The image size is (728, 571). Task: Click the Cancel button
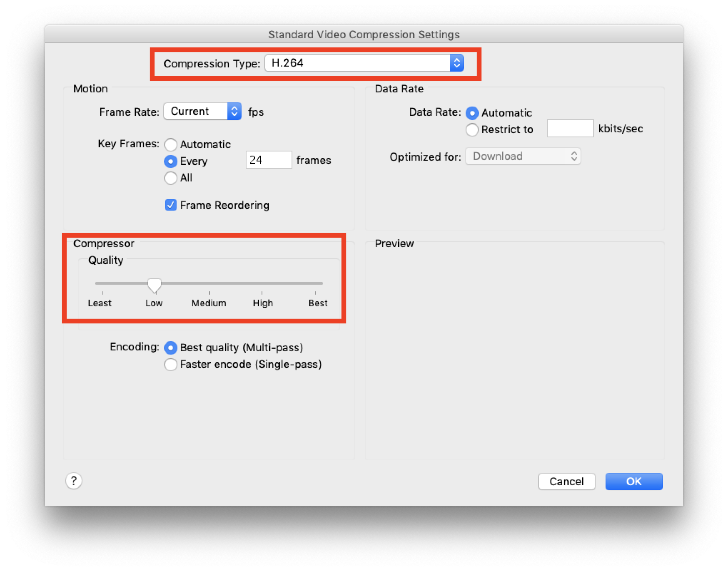(566, 482)
